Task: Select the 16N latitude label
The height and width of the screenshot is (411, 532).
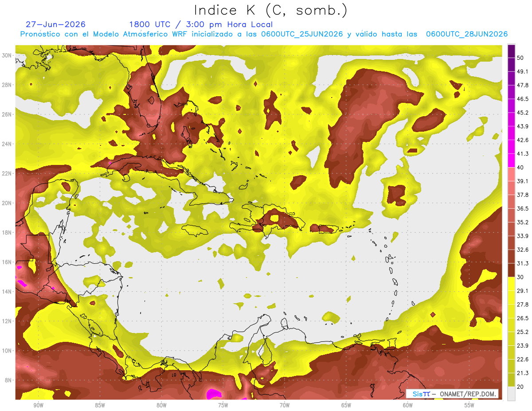Action: point(8,262)
